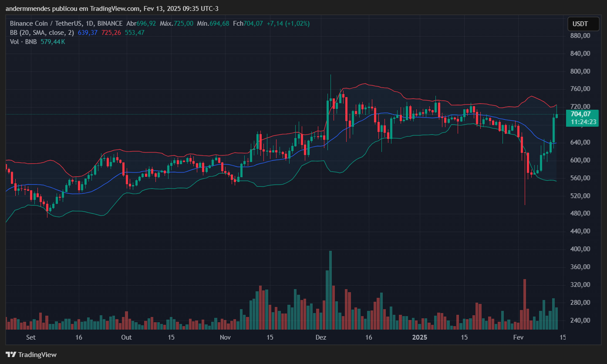This screenshot has height=364, width=607.
Task: Click the 800,00 price axis label
Action: tap(580, 71)
